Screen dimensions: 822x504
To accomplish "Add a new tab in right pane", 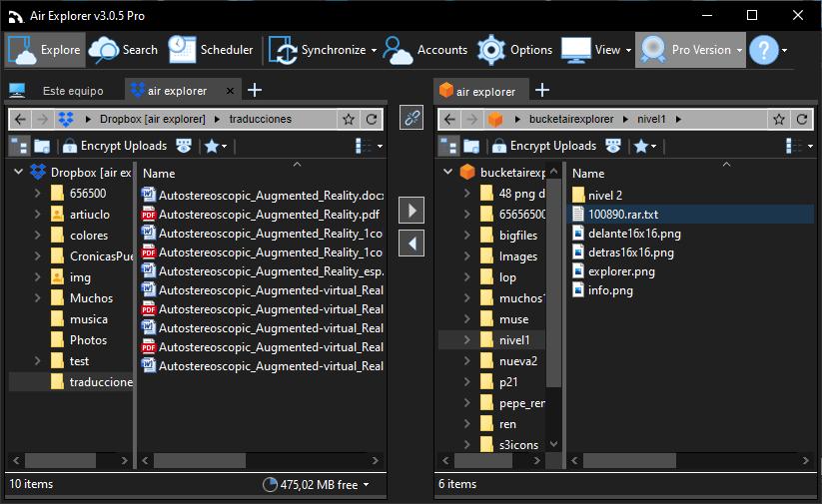I will coord(542,90).
